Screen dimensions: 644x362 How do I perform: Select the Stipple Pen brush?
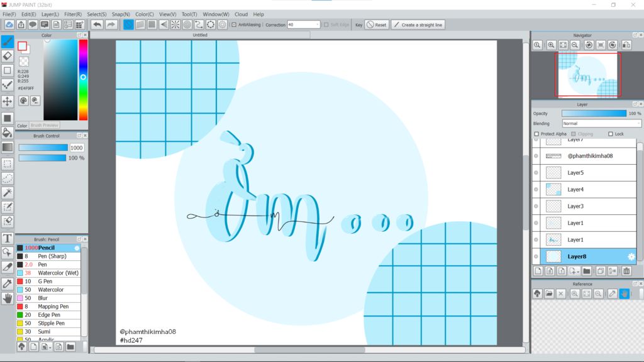[x=48, y=324]
